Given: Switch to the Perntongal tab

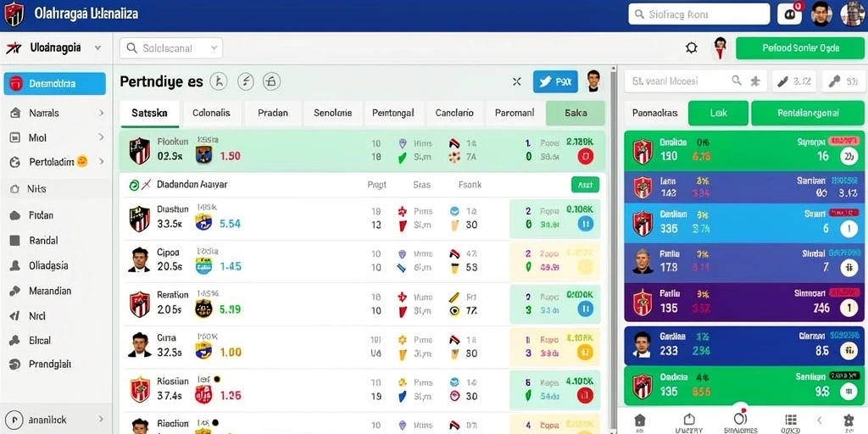Looking at the screenshot, I should tap(393, 113).
